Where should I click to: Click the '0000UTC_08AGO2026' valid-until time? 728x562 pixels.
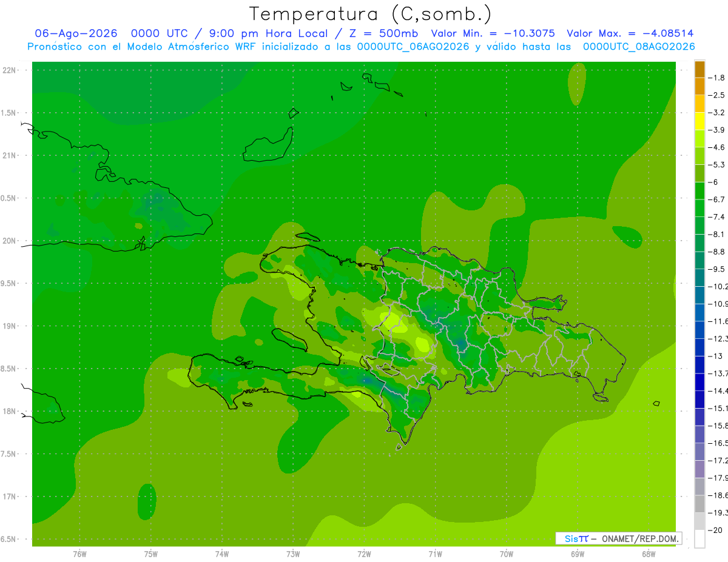coord(639,47)
